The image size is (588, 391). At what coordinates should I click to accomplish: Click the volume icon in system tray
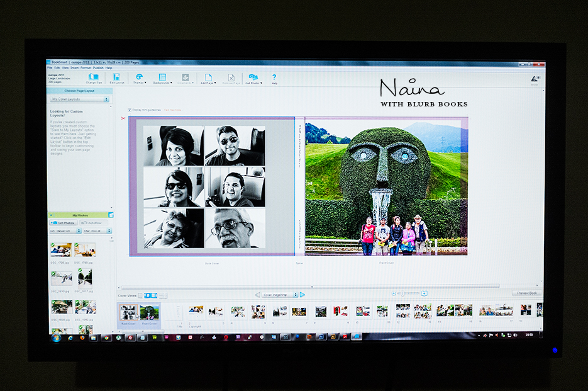click(516, 335)
